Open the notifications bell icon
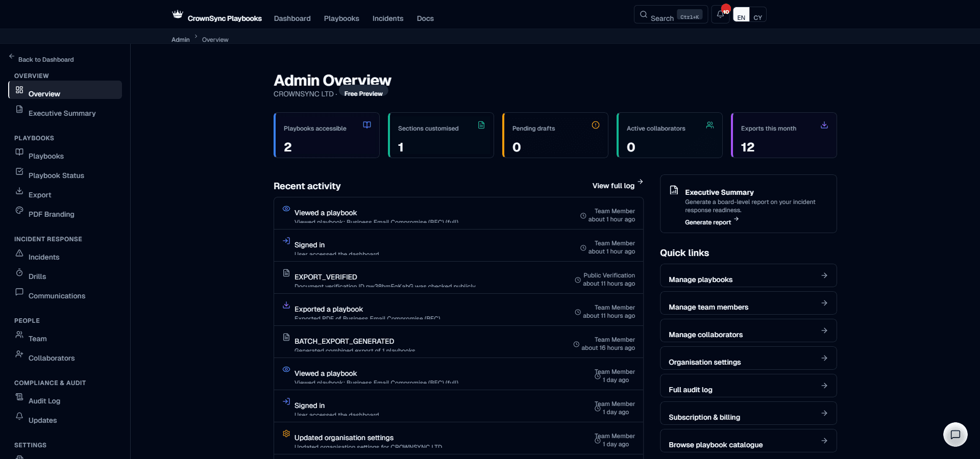Screen dimensions: 980x459 [x=720, y=14]
